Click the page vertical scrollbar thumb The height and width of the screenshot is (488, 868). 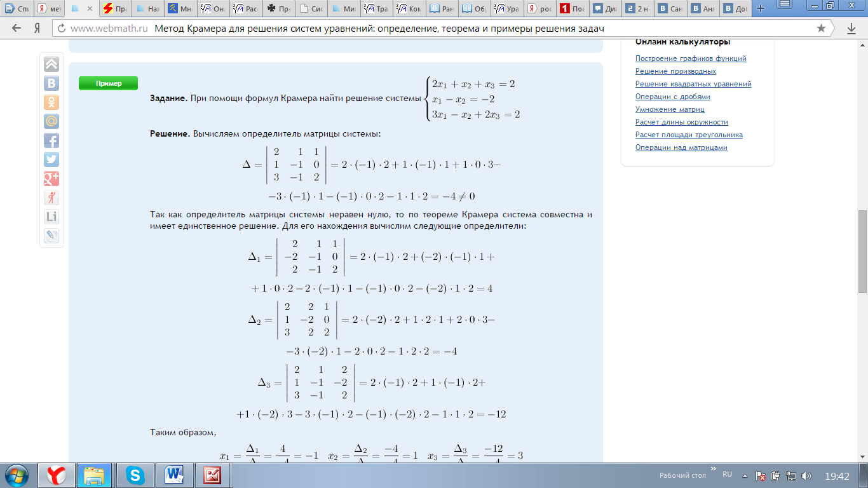(x=862, y=251)
